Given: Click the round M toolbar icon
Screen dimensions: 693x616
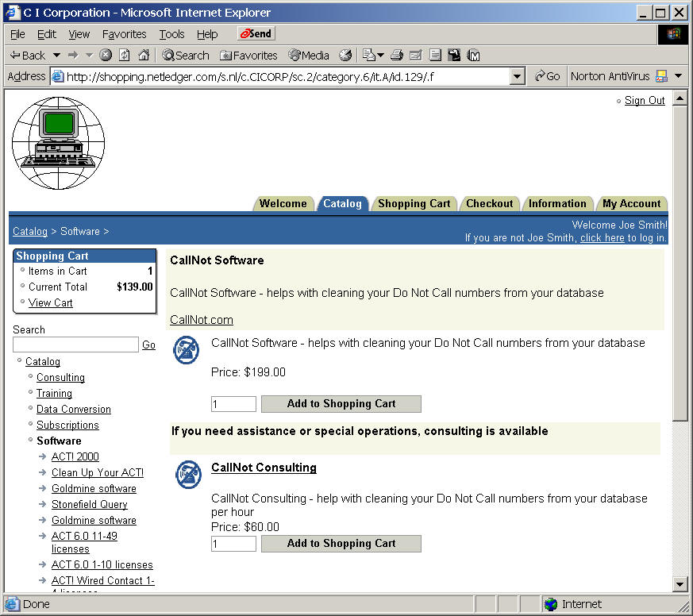Looking at the screenshot, I should click(x=473, y=56).
